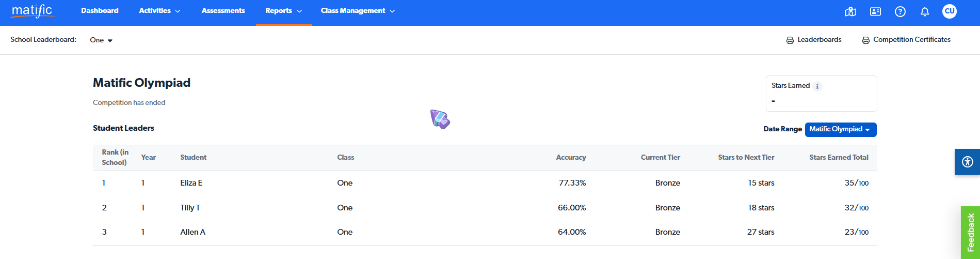
Task: Expand the Reports dropdown menu
Action: pyautogui.click(x=283, y=11)
